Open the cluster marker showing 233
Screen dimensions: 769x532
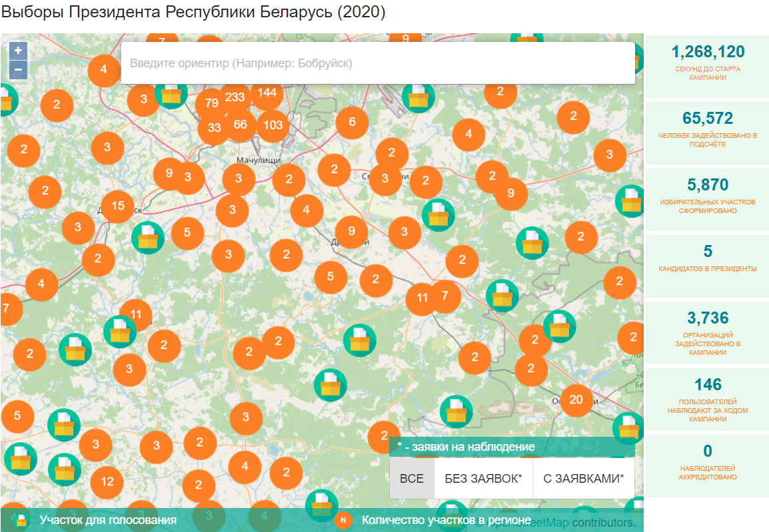(235, 97)
